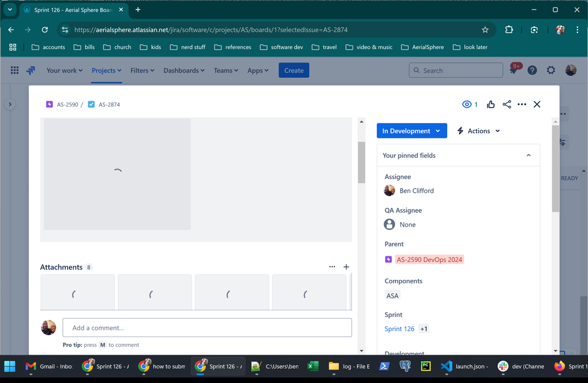Open Jira settings gear icon
Screen dimensions: 588x383
(x=550, y=70)
